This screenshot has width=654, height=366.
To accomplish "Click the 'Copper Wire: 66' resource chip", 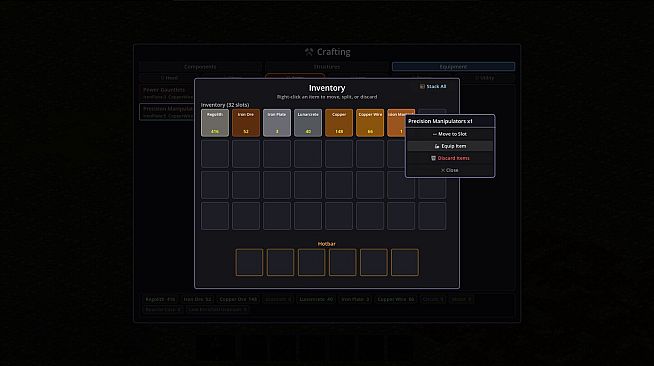I will pos(395,299).
